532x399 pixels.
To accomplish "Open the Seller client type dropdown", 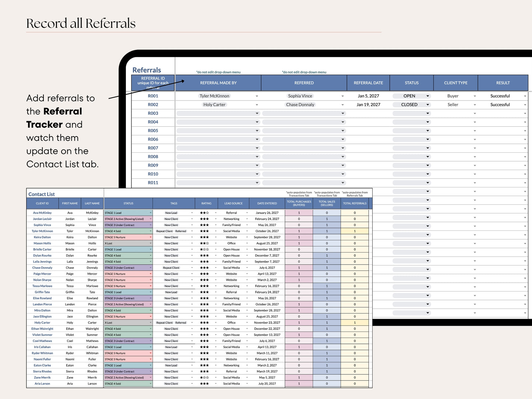I will [475, 105].
